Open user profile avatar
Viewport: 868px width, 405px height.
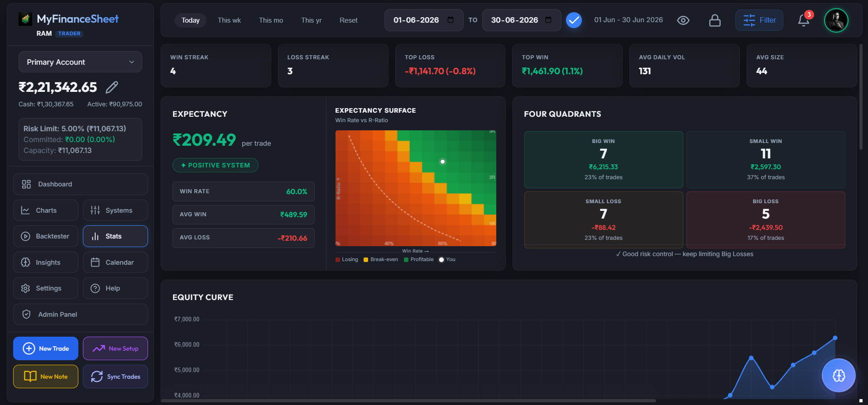click(x=836, y=20)
